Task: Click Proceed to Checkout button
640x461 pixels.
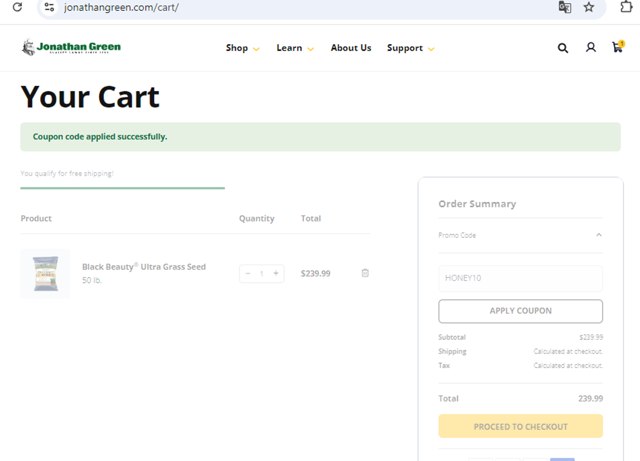Action: [520, 426]
